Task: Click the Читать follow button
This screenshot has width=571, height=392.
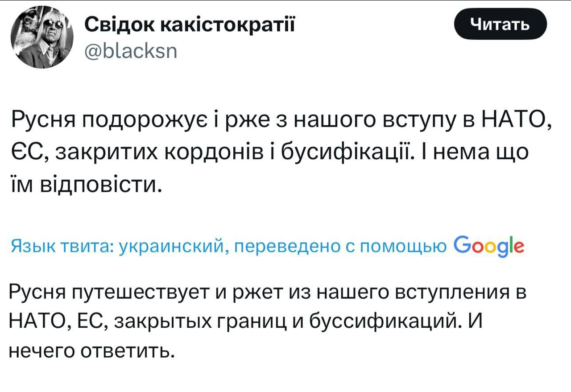Action: coord(500,25)
